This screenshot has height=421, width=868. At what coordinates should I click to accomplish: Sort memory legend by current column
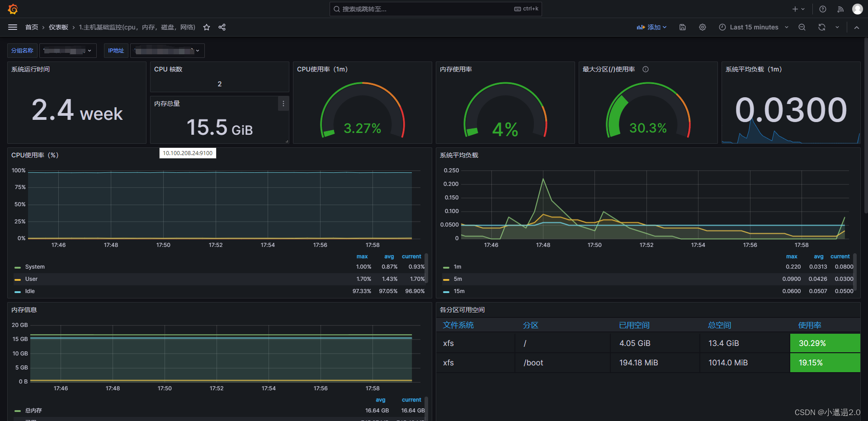[411, 400]
